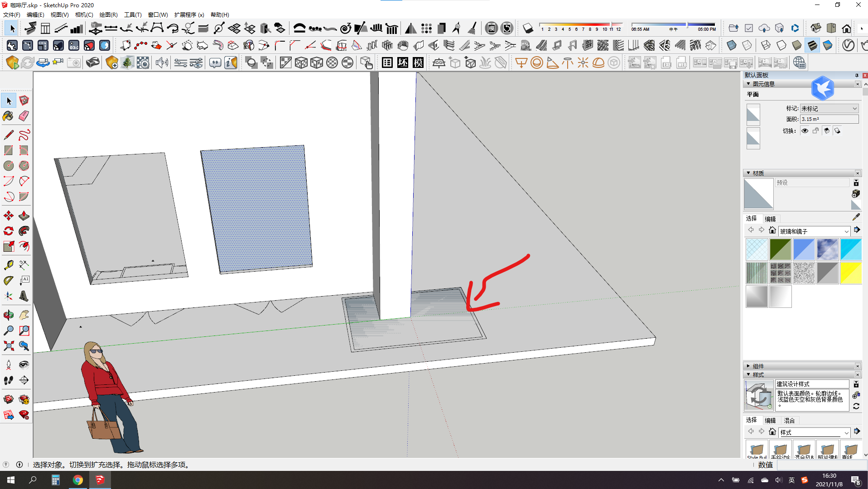Viewport: 868px width, 489px height.
Task: Select the Make Component tool
Action: click(24, 101)
